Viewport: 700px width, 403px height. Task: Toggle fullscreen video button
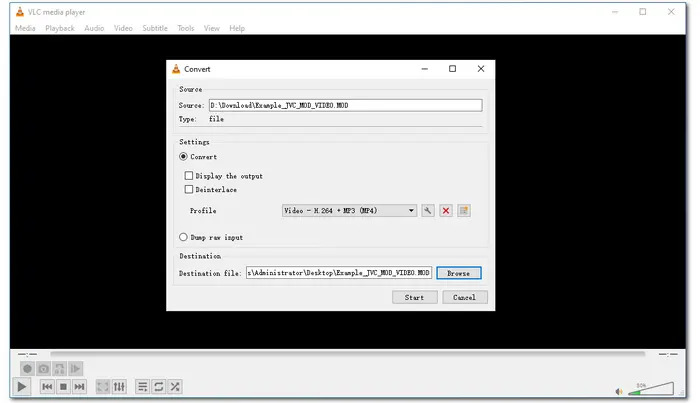103,386
